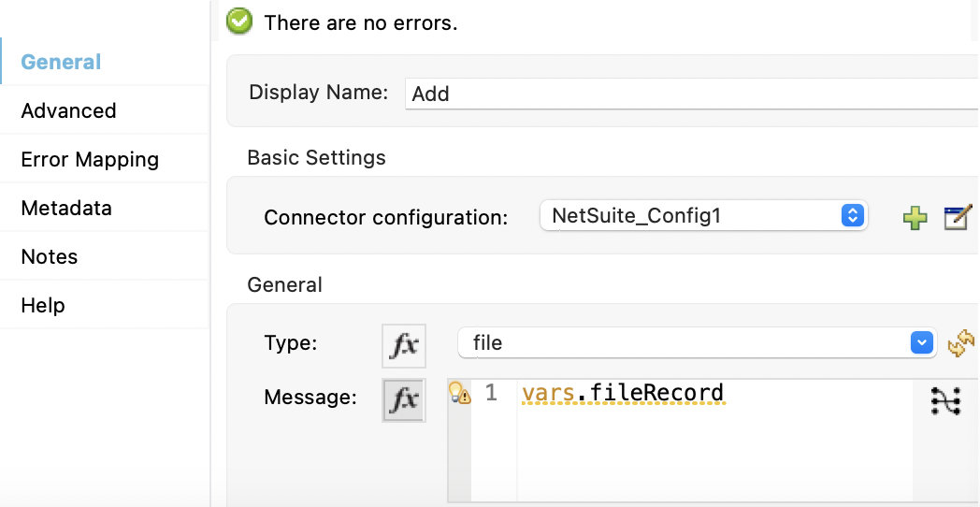The height and width of the screenshot is (507, 980).
Task: Click the refresh metadata icon beside Type
Action: coord(961,343)
